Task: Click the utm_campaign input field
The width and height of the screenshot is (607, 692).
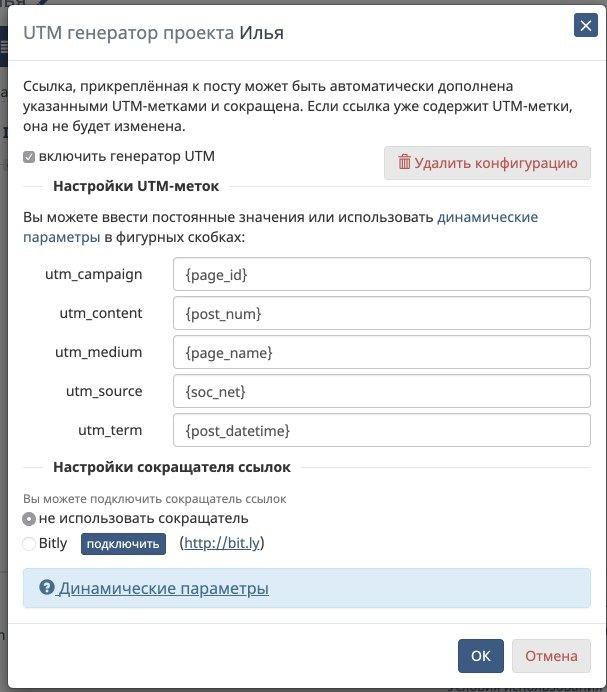Action: [x=382, y=274]
